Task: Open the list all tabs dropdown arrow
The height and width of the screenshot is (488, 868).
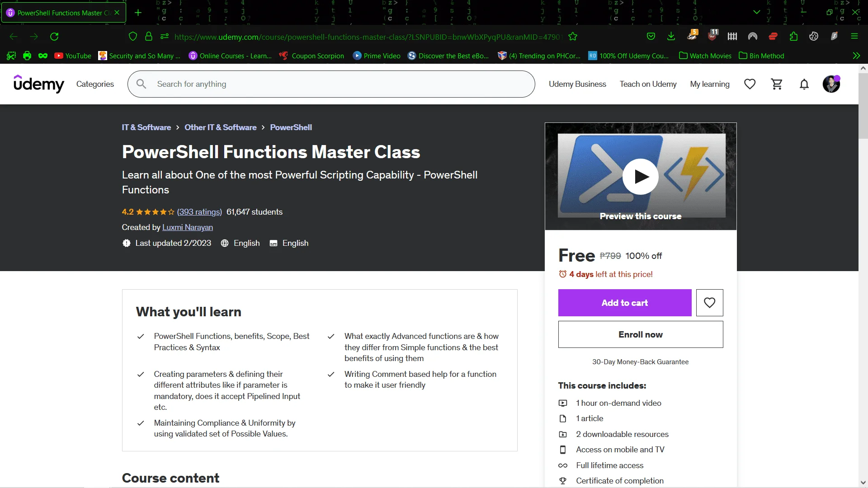Action: 757,12
